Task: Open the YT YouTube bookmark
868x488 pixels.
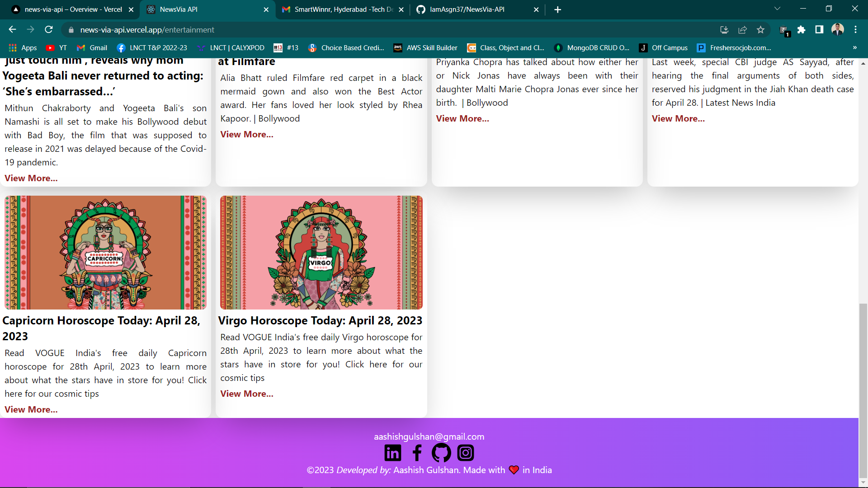Action: point(57,48)
